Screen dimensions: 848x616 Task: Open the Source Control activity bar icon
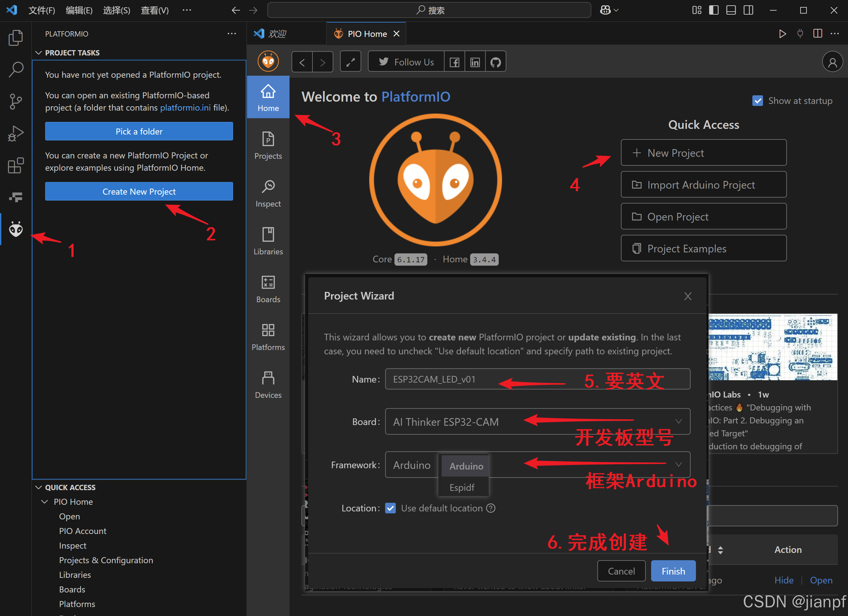[16, 101]
